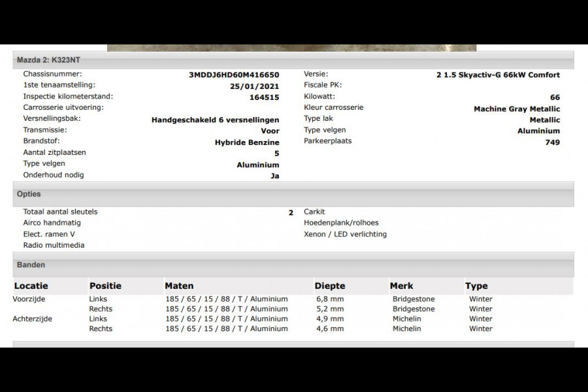Click the 164515 odometer reading
This screenshot has width=588, height=392.
pos(264,97)
